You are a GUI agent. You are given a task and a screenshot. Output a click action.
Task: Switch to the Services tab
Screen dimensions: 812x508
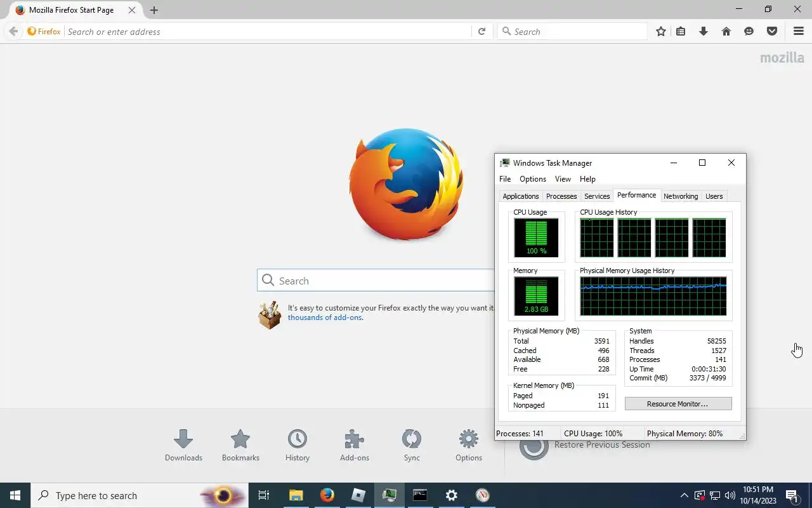(x=597, y=196)
